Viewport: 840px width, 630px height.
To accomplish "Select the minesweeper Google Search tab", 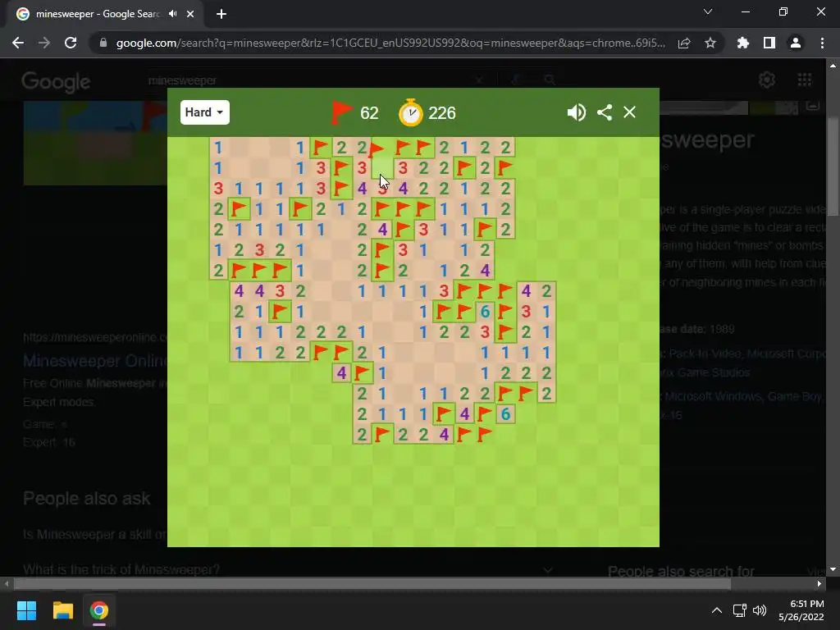I will tap(104, 14).
